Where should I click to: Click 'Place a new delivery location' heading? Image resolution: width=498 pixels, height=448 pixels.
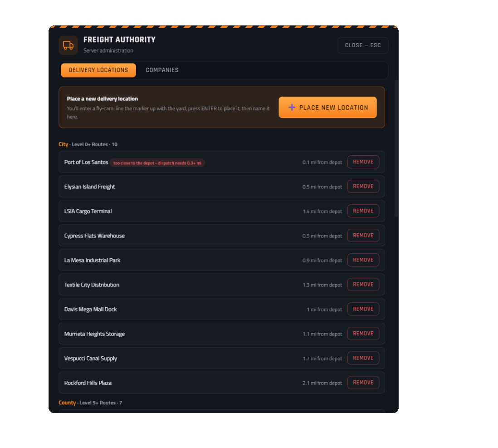pos(102,99)
